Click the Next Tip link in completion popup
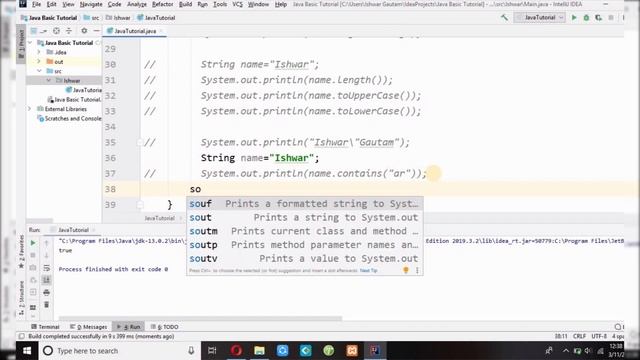This screenshot has width=640, height=360. pyautogui.click(x=369, y=271)
